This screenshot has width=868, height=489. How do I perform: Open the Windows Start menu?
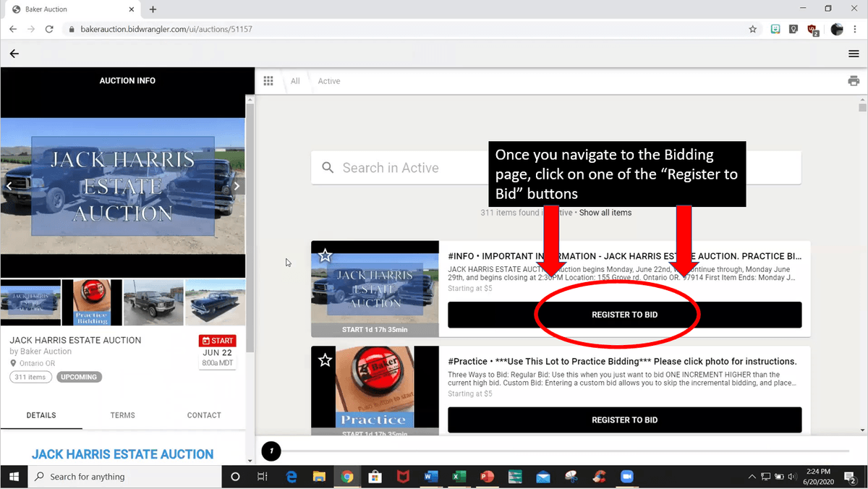pyautogui.click(x=14, y=477)
